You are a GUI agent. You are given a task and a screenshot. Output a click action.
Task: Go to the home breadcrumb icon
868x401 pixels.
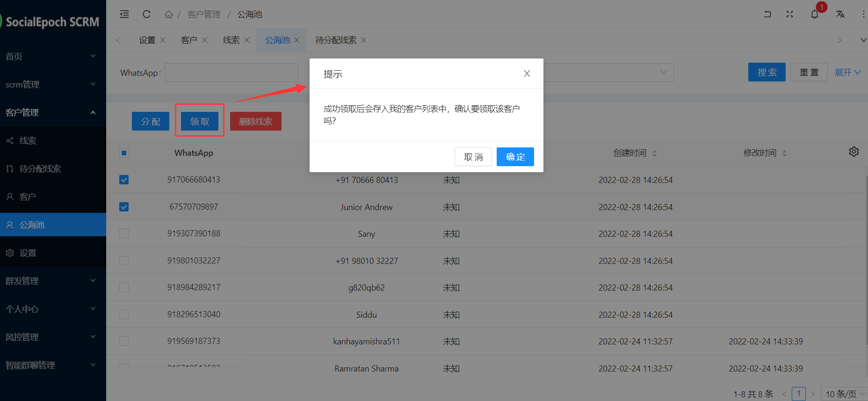[x=169, y=15]
